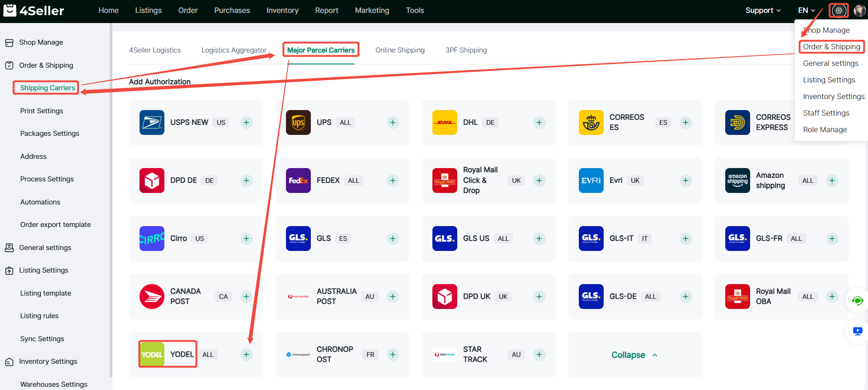Open the Inventory top menu
Screen dimensions: 868x390
[282, 10]
